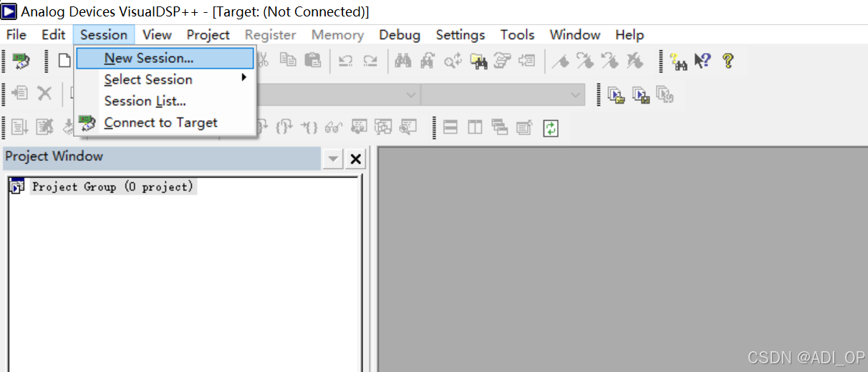Open the View menu
This screenshot has width=868, height=372.
(x=157, y=34)
